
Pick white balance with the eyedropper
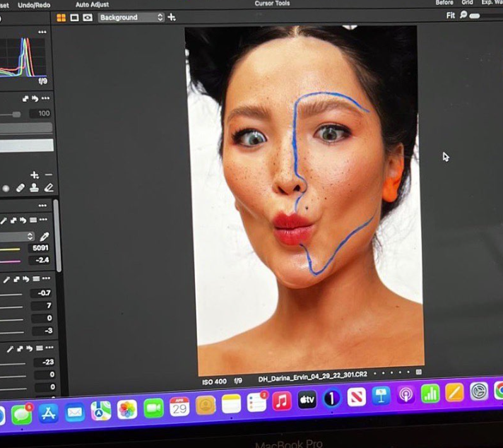45,237
